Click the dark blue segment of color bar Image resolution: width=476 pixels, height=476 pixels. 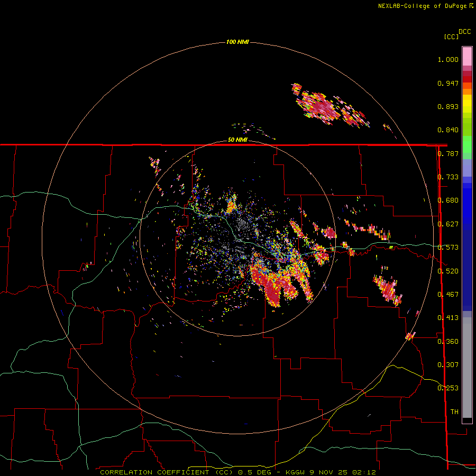pos(467,267)
